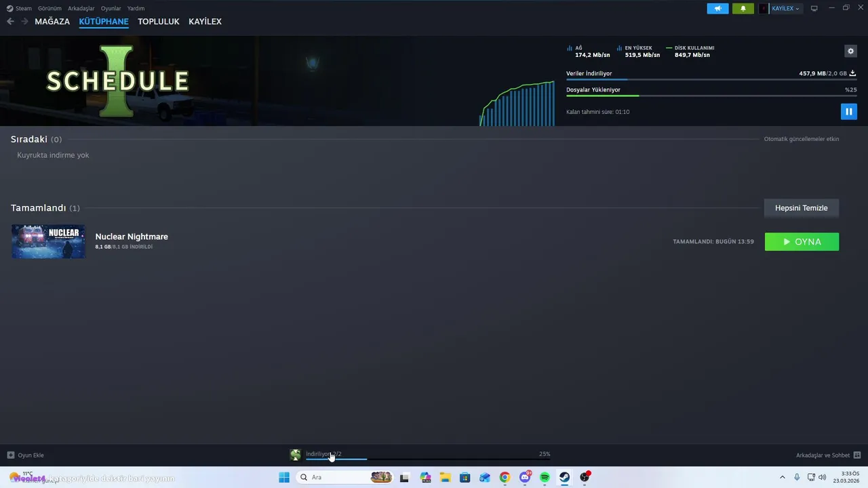
Task: Open Microsoft 365 Copilot taskbar icon
Action: [425, 477]
